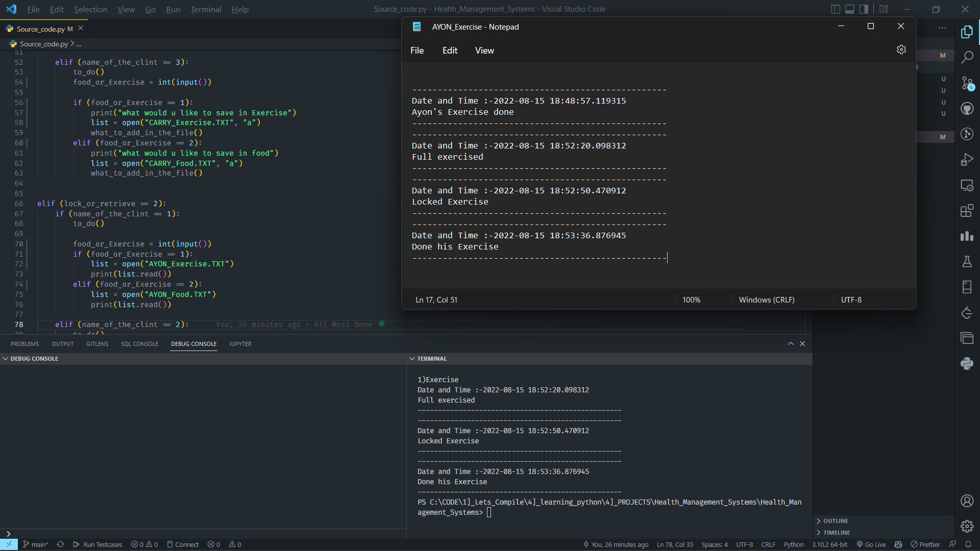Click the Prettier status item
Screen dimensions: 980x551
click(925, 544)
